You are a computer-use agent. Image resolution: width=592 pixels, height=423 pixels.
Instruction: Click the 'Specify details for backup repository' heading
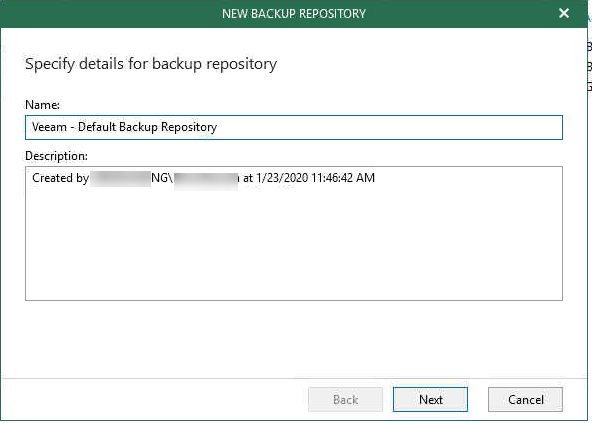pyautogui.click(x=151, y=63)
